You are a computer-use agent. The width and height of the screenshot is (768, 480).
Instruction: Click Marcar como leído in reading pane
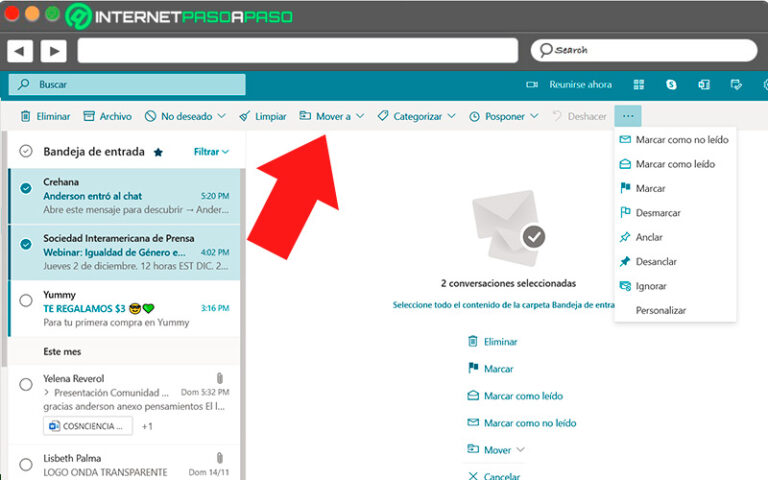[x=523, y=396]
